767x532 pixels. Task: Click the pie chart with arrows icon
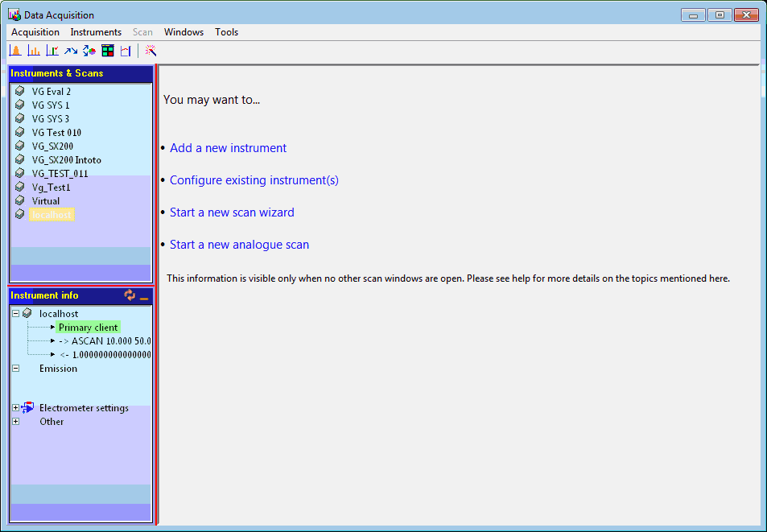pyautogui.click(x=89, y=51)
